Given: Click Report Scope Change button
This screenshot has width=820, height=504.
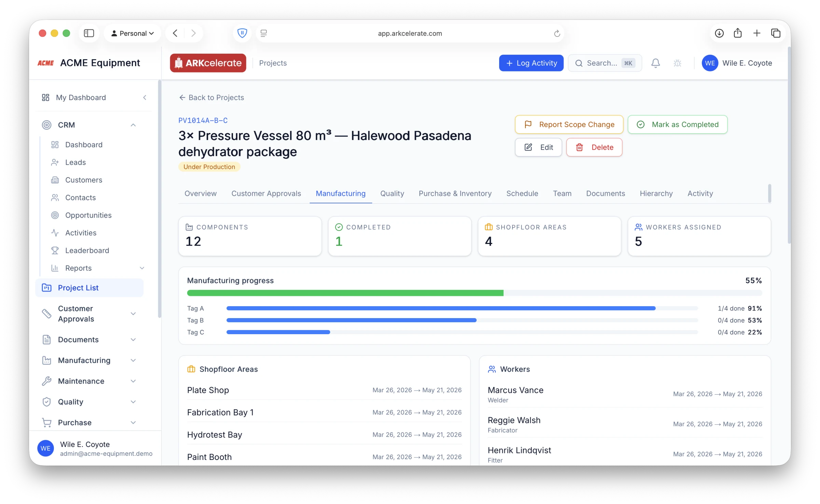Looking at the screenshot, I should pos(569,124).
